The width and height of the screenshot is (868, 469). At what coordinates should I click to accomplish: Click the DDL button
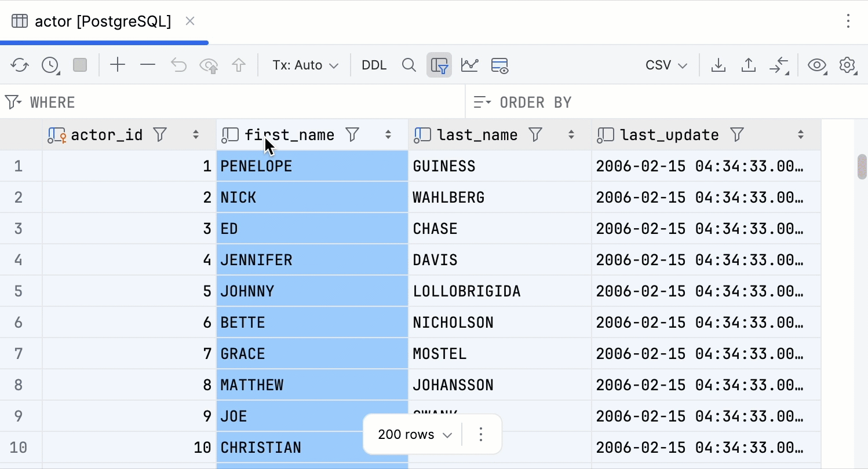tap(374, 65)
